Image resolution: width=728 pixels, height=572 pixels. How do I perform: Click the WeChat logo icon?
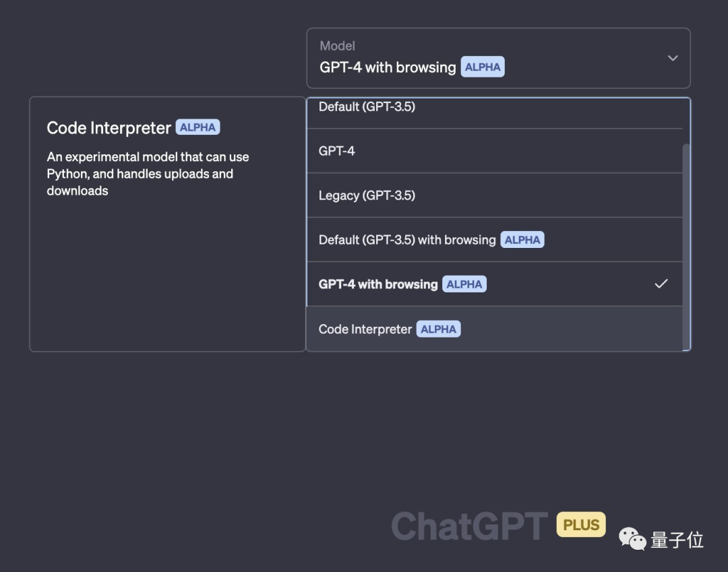pyautogui.click(x=632, y=538)
